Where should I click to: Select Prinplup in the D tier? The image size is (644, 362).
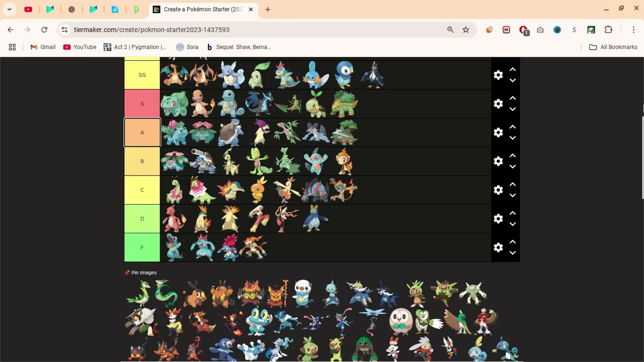click(x=316, y=219)
